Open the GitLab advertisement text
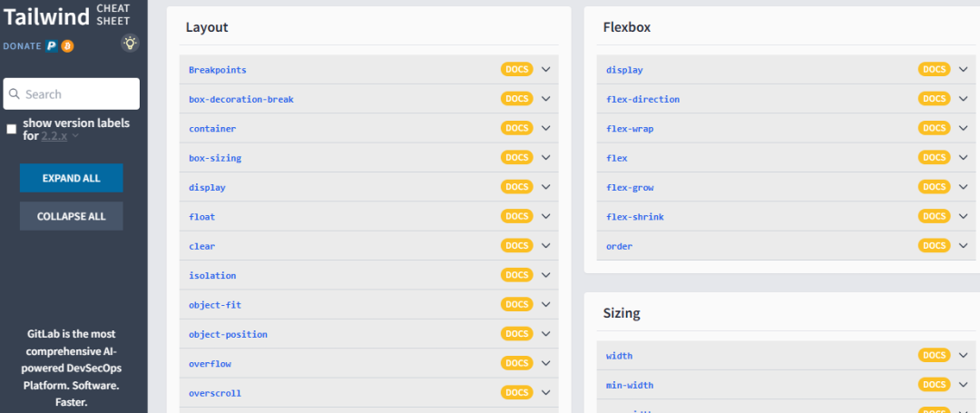Screen dimensions: 980x413 pos(72,368)
